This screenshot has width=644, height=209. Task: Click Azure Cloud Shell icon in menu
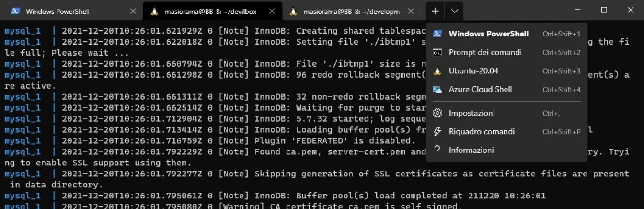437,90
